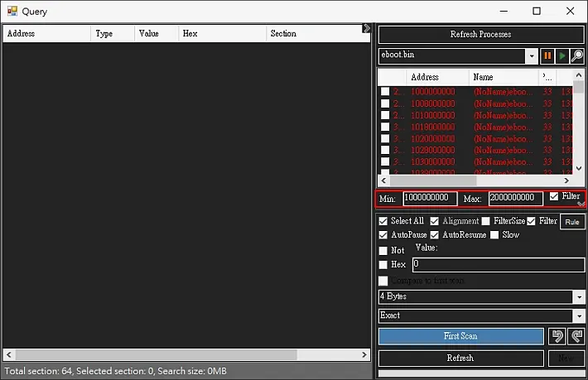Click left arrow of section list horizontal scrollbar
Image resolution: width=588 pixels, height=380 pixels.
383,180
